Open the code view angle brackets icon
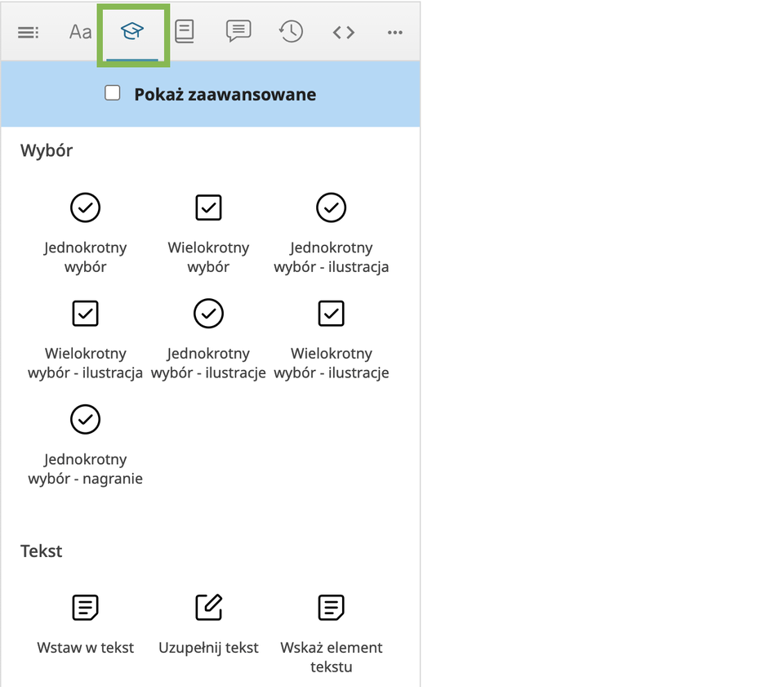784x687 pixels. coord(344,33)
